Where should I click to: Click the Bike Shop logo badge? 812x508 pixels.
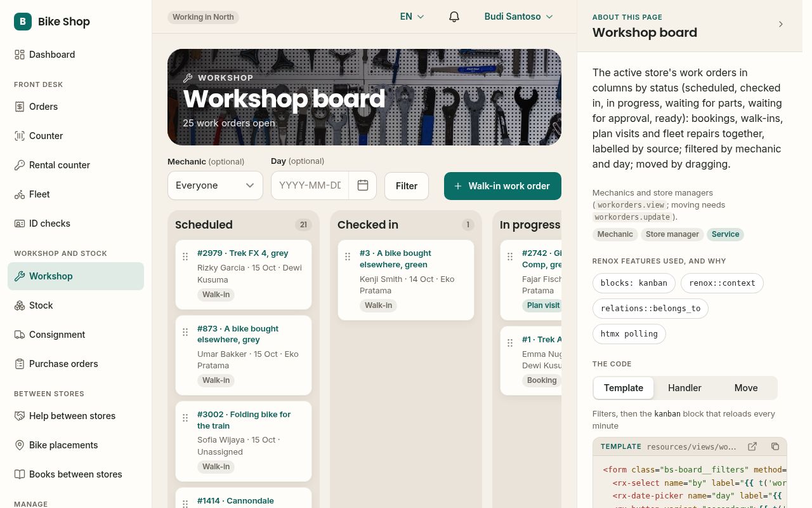[23, 22]
